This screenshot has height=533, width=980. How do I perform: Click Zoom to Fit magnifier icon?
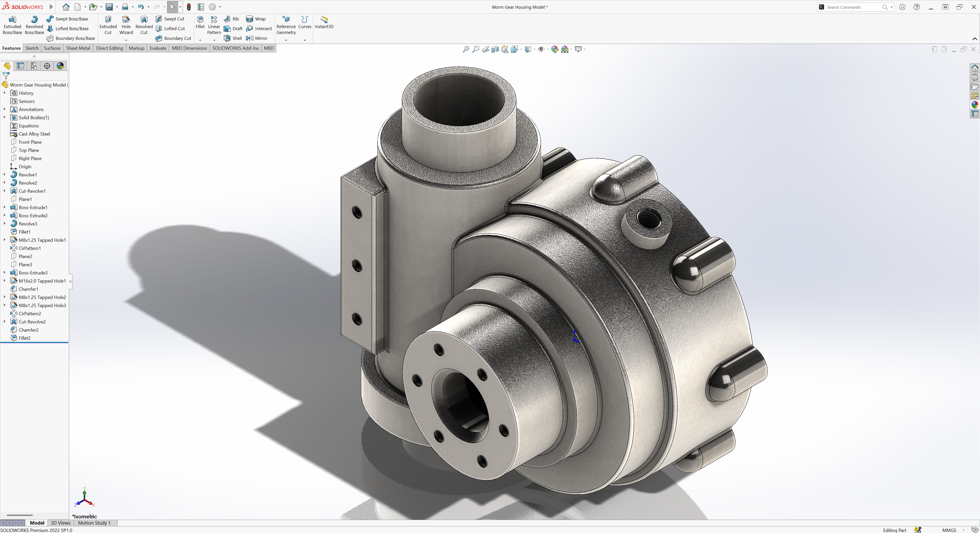click(466, 49)
